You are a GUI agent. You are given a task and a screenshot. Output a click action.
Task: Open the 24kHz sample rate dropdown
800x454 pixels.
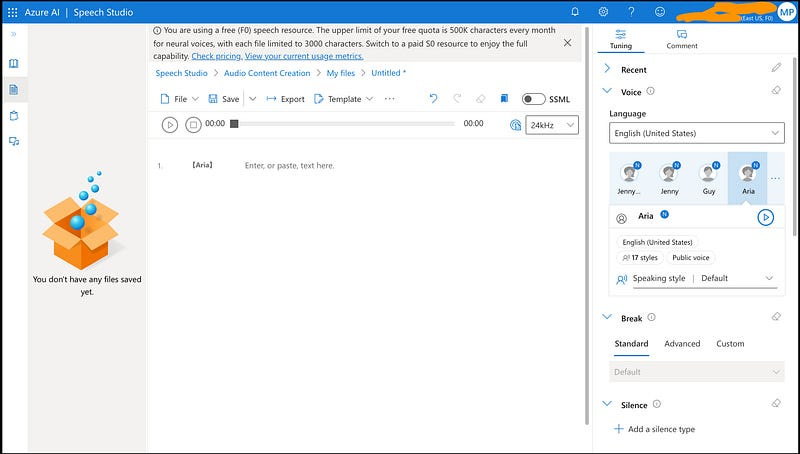click(x=552, y=125)
